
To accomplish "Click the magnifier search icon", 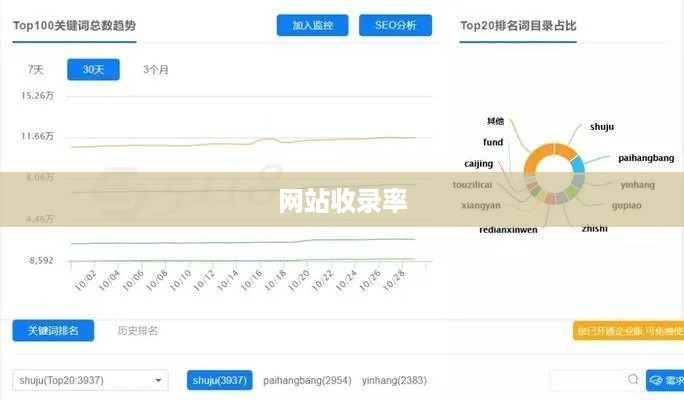I will pyautogui.click(x=633, y=379).
